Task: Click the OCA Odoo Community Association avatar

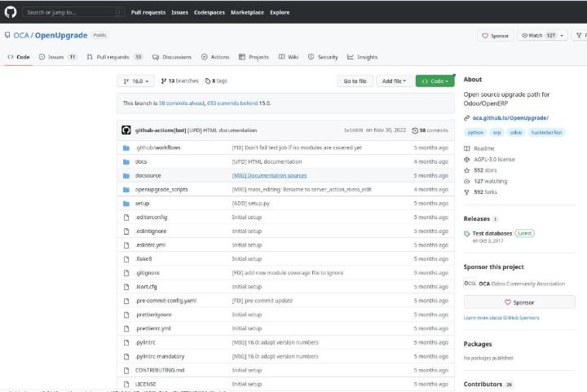Action: pos(470,284)
